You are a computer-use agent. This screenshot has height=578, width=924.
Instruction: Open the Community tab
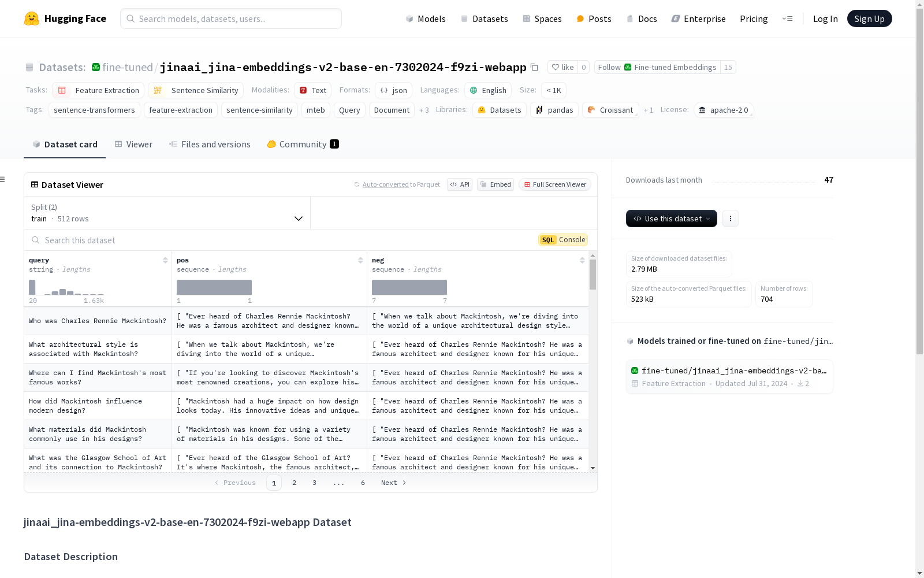303,144
